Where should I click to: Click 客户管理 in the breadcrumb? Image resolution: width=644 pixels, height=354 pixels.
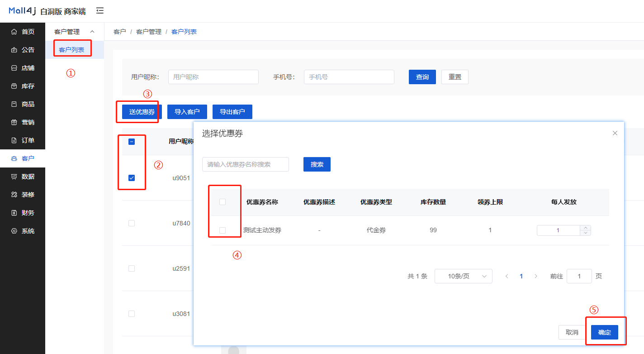(149, 32)
